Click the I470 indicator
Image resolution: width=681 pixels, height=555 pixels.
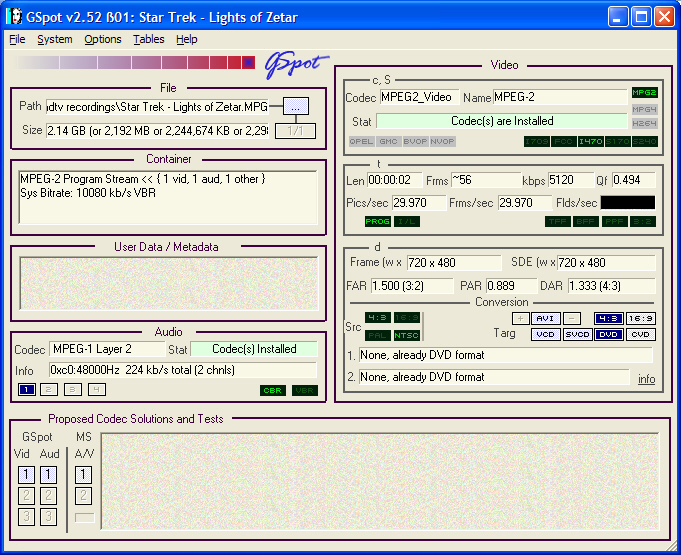(x=591, y=142)
